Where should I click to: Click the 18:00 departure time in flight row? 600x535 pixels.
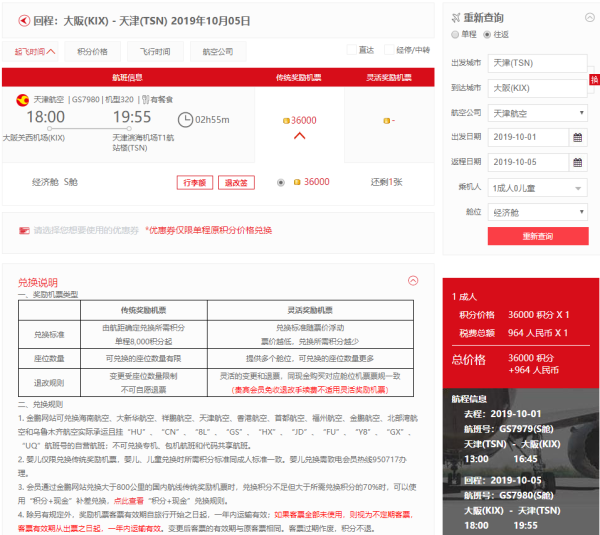pos(46,117)
